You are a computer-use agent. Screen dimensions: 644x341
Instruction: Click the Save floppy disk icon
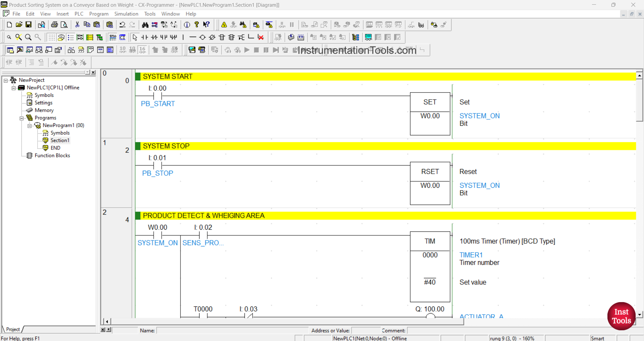click(29, 24)
